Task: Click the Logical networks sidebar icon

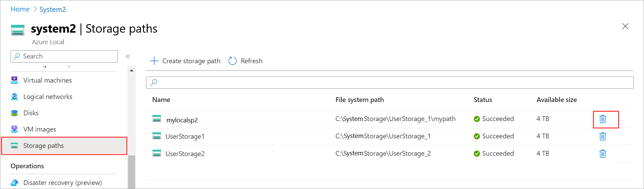Action: 14,97
